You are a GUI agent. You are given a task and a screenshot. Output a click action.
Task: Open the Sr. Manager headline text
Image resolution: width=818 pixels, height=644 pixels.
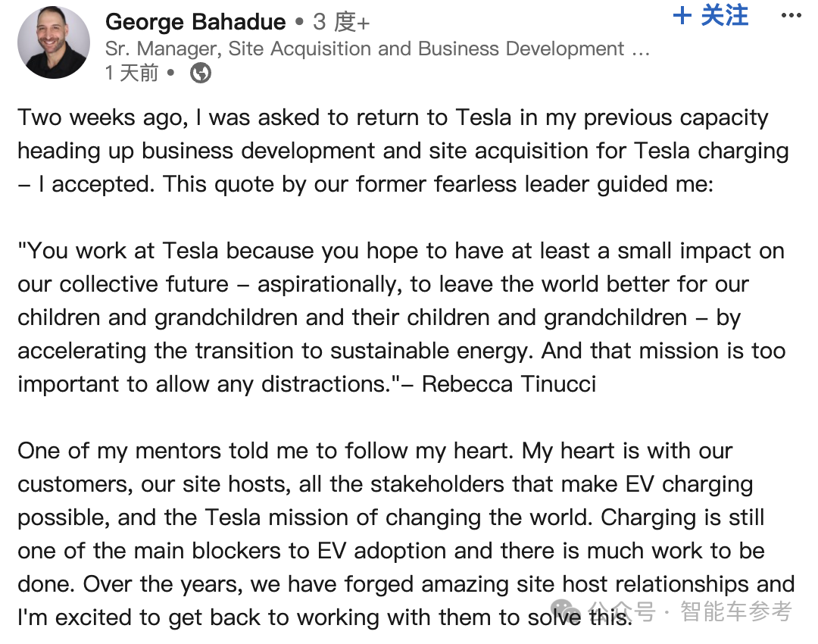[364, 49]
